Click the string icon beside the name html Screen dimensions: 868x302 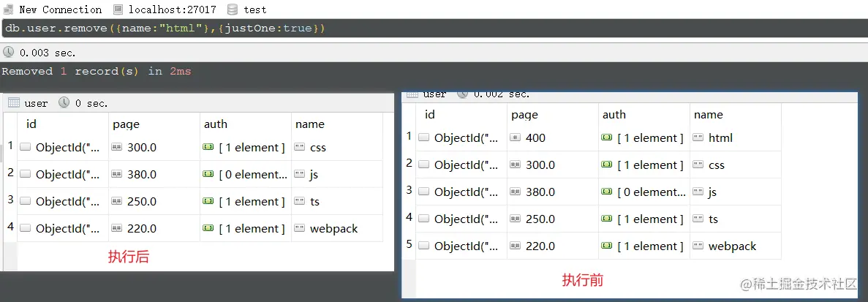[x=698, y=137]
